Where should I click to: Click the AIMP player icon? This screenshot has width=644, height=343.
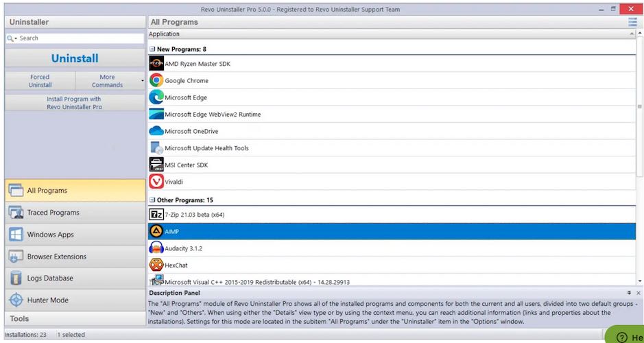coord(156,231)
